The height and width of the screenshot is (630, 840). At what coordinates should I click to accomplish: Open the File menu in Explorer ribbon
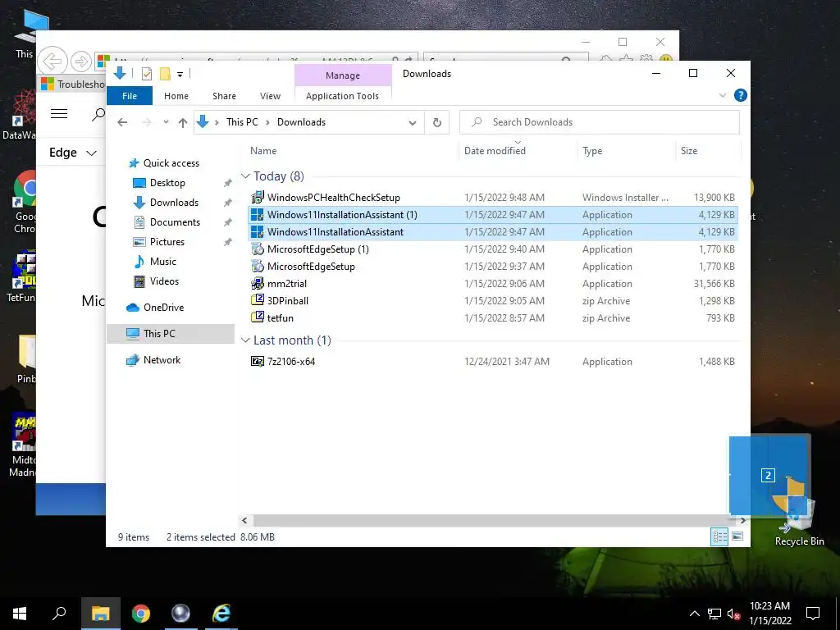point(129,96)
